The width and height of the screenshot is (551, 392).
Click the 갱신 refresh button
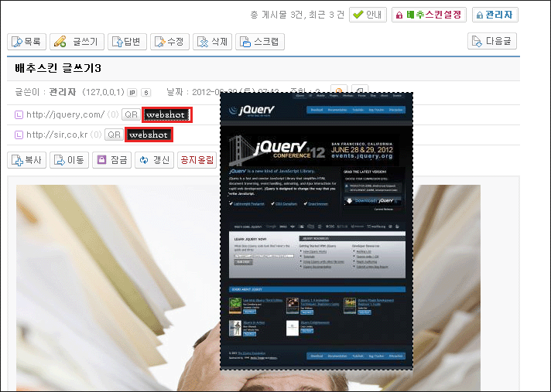coord(154,160)
